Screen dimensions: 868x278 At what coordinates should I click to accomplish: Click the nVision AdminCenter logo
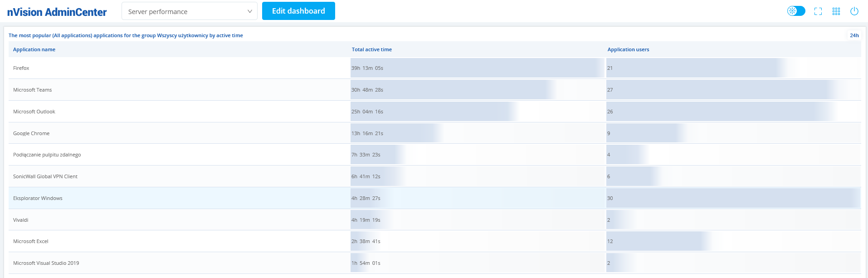coord(57,12)
